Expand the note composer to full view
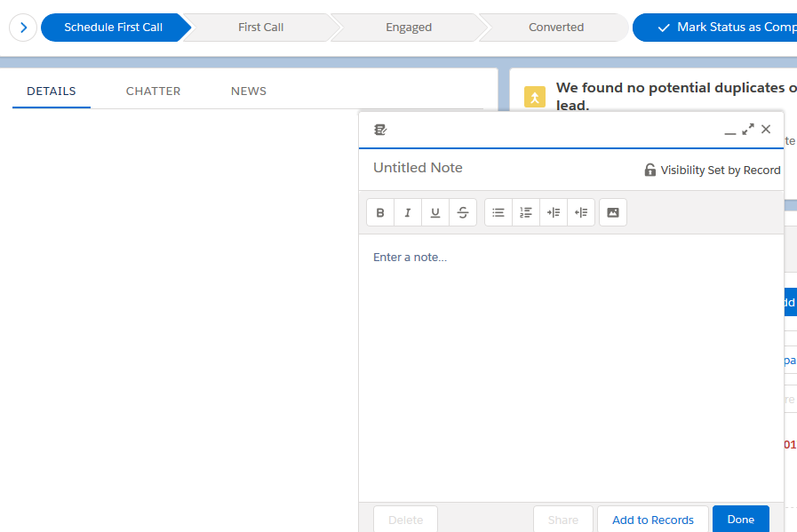 click(748, 130)
